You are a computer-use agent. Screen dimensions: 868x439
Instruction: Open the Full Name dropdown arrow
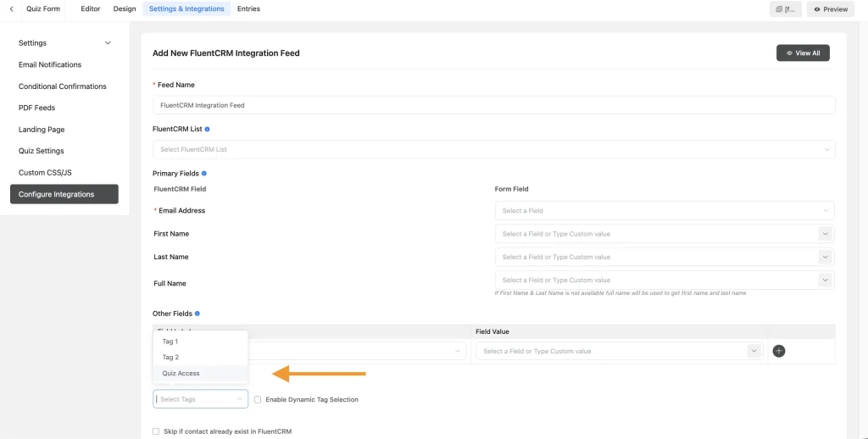[826, 281]
